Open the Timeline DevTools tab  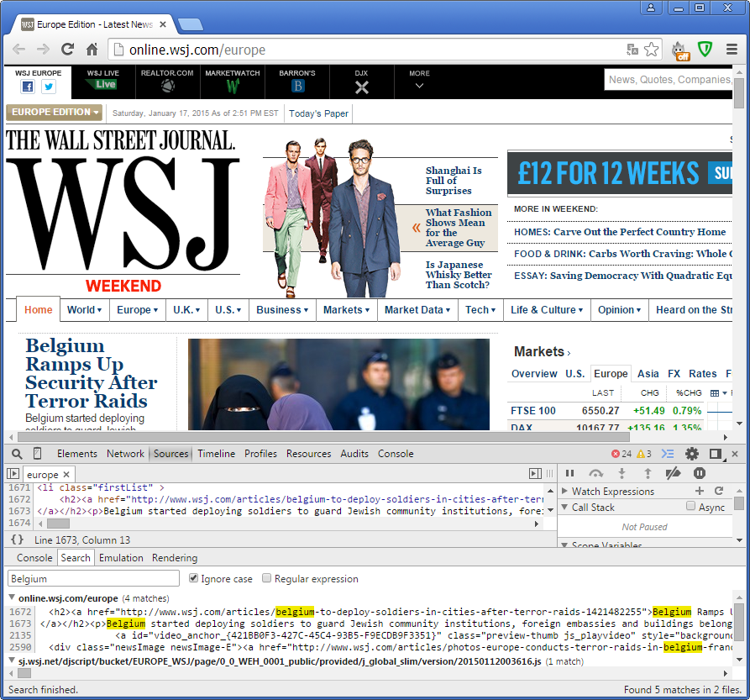[216, 454]
